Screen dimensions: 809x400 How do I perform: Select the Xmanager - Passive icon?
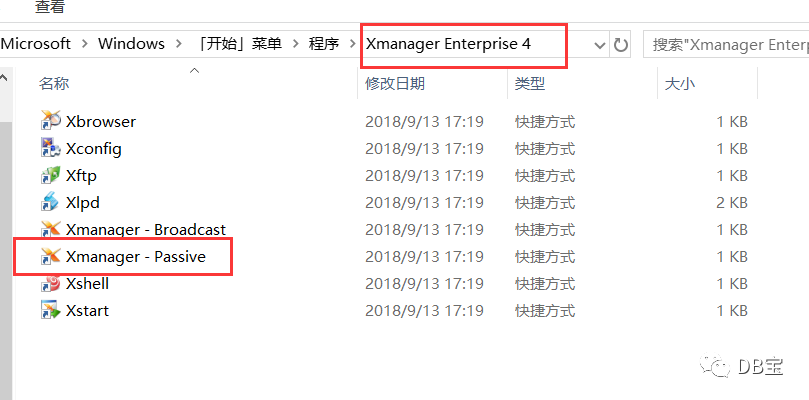pos(50,256)
